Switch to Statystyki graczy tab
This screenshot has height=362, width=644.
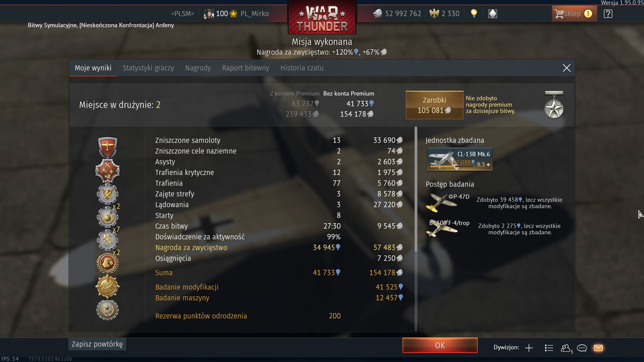click(x=148, y=68)
